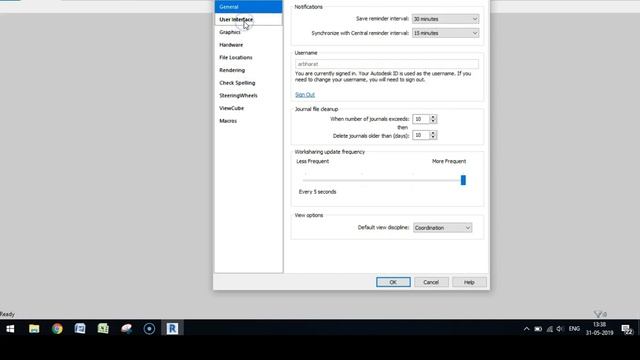The image size is (640, 360).
Task: Open the ViewCube category
Action: 249,108
